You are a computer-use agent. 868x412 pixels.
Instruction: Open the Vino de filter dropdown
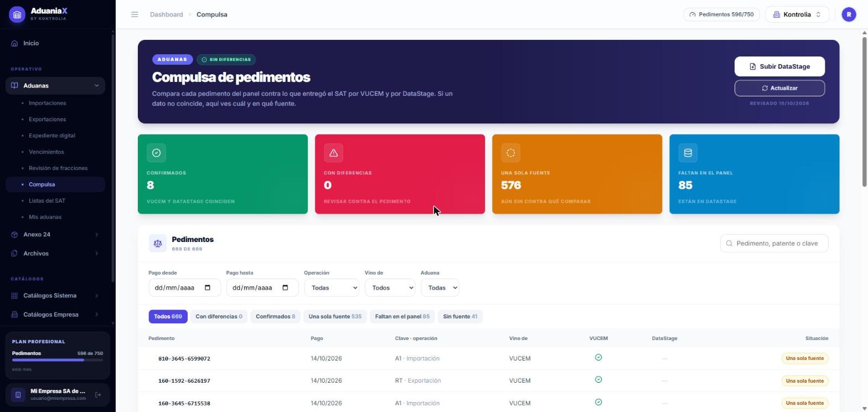point(390,288)
